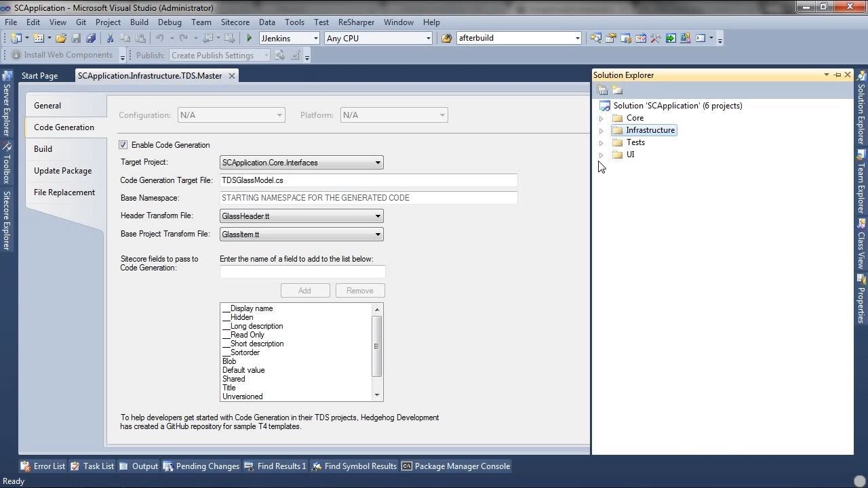Click the Open File folder icon
Image resolution: width=868 pixels, height=488 pixels.
tap(61, 39)
